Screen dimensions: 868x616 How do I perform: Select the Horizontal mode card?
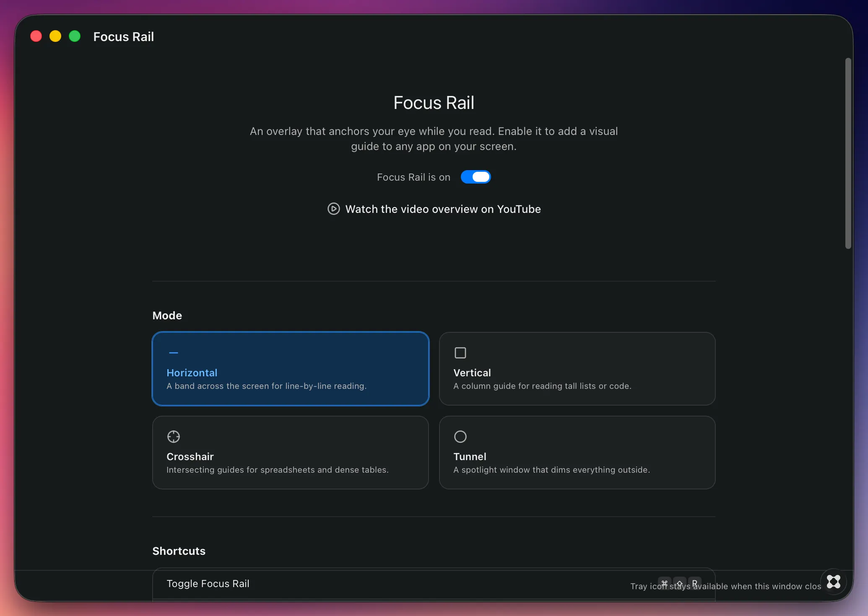tap(291, 369)
